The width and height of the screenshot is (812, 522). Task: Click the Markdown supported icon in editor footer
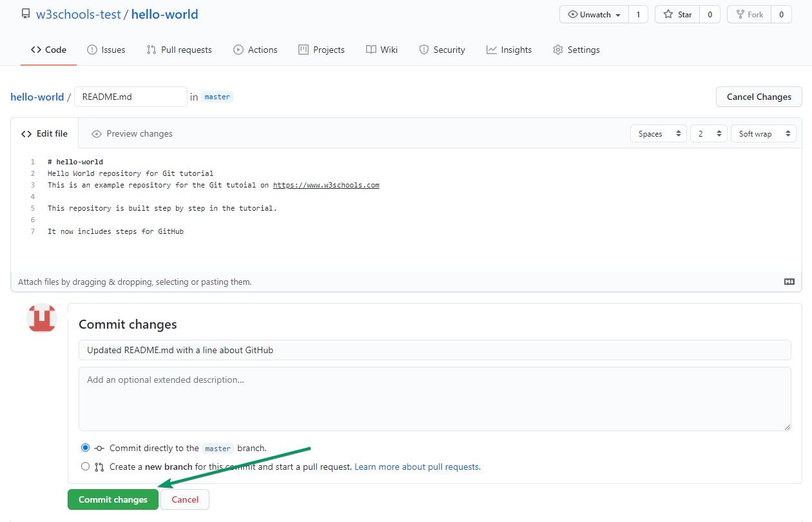[x=789, y=282]
